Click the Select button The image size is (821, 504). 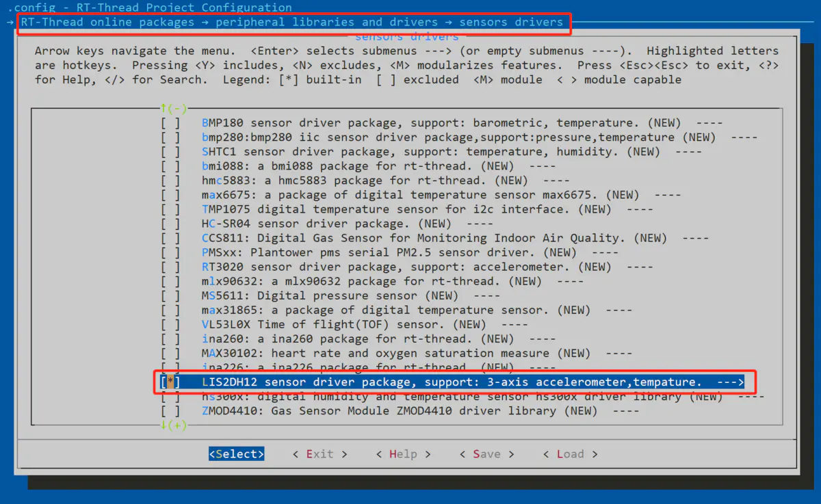click(237, 454)
